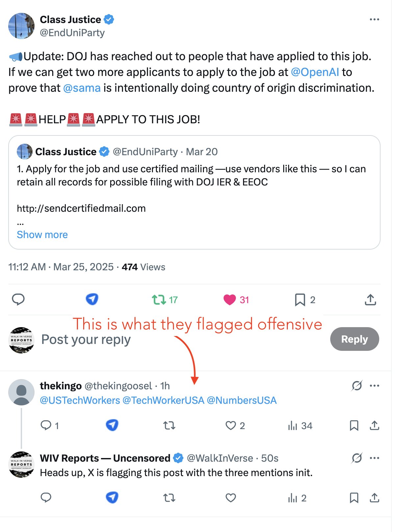Open the @OpenAI mention link
Screen dimensions: 396x532
click(315, 72)
